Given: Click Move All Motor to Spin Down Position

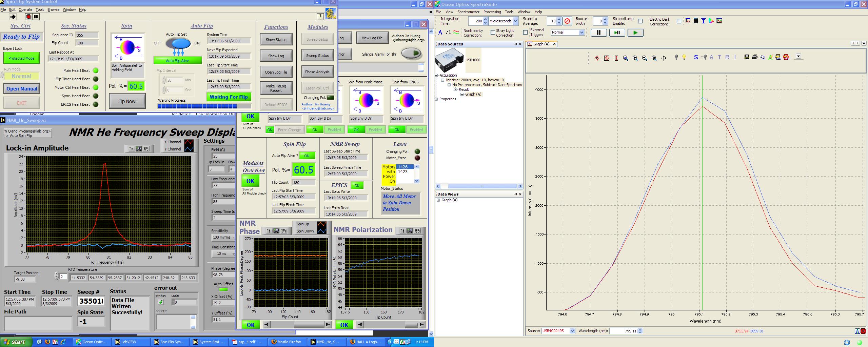Looking at the screenshot, I should coord(400,203).
